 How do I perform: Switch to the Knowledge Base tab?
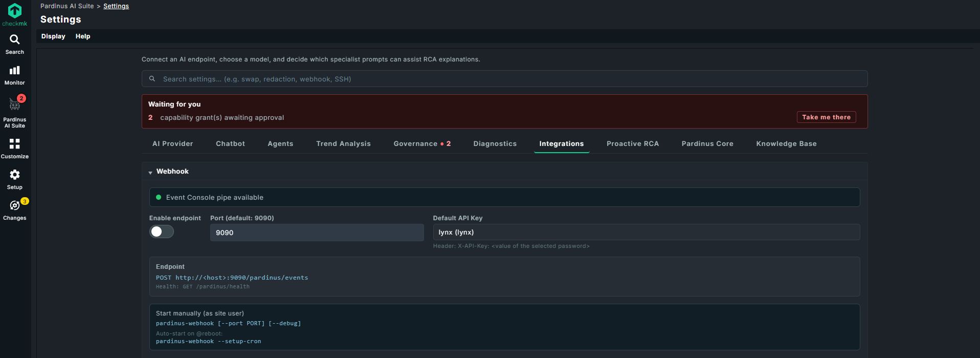coord(787,144)
